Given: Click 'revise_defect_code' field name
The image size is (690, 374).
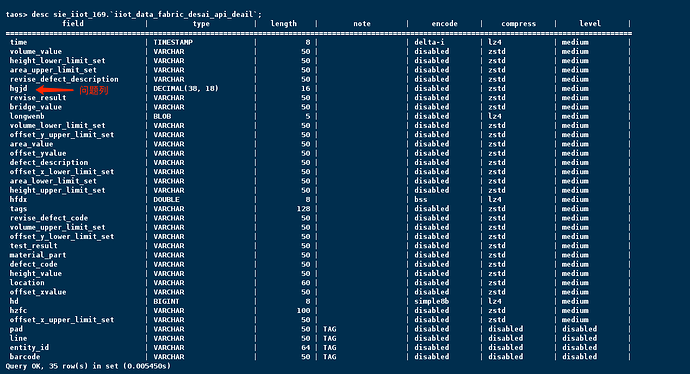Looking at the screenshot, I should click(x=49, y=218).
